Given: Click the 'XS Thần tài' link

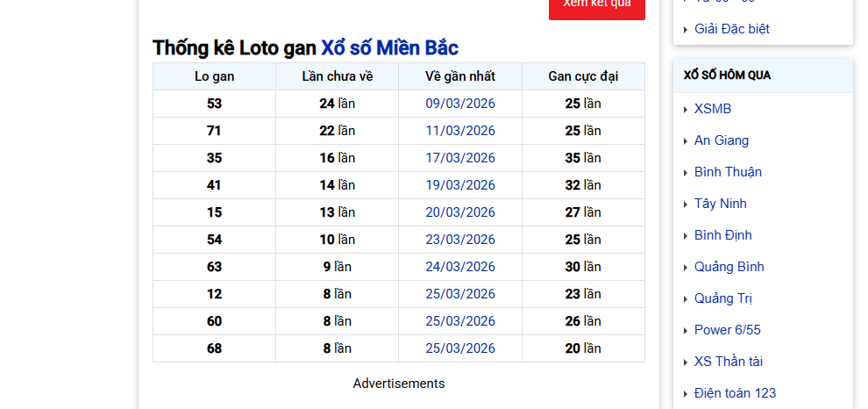Looking at the screenshot, I should pyautogui.click(x=728, y=362).
